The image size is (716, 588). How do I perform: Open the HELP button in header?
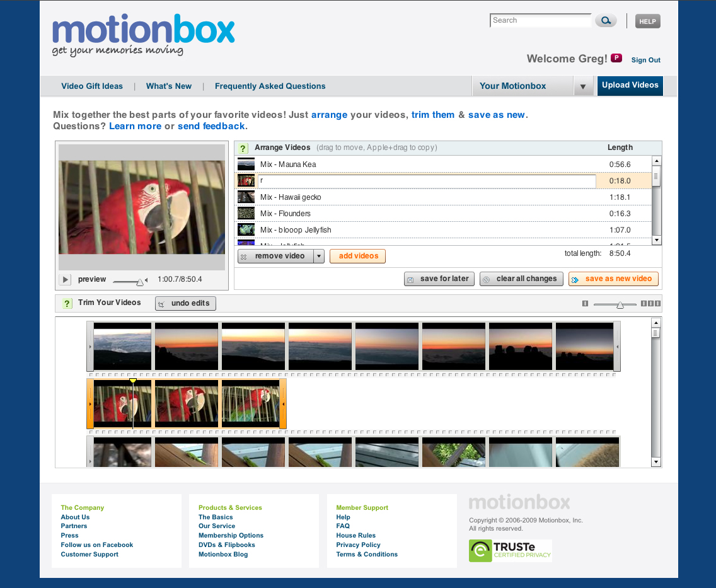click(x=647, y=21)
